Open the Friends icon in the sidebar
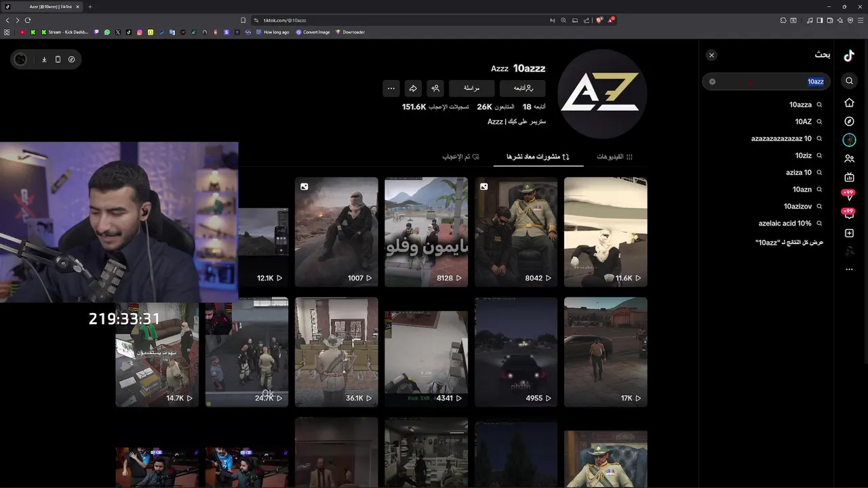868x488 pixels. coord(849,159)
